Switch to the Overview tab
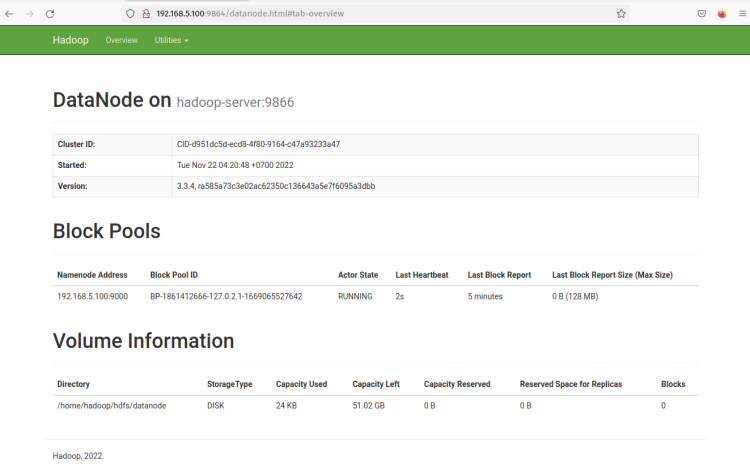The image size is (750, 469). [121, 40]
